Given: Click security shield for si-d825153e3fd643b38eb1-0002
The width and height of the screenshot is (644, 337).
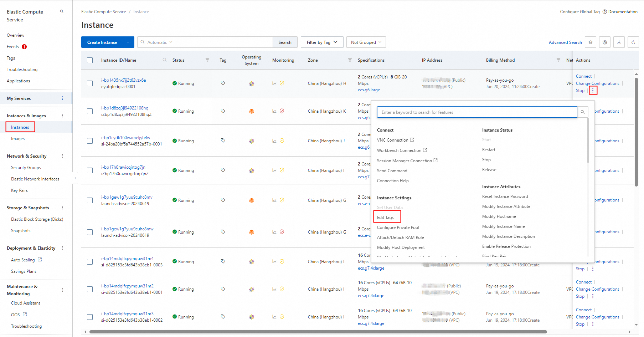Looking at the screenshot, I should coord(282,317).
